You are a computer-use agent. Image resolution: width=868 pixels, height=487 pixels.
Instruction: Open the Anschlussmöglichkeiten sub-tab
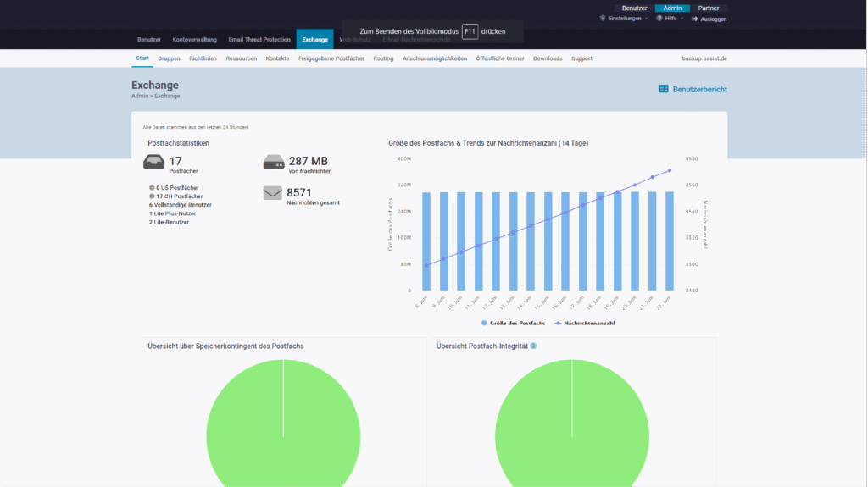[x=435, y=58]
